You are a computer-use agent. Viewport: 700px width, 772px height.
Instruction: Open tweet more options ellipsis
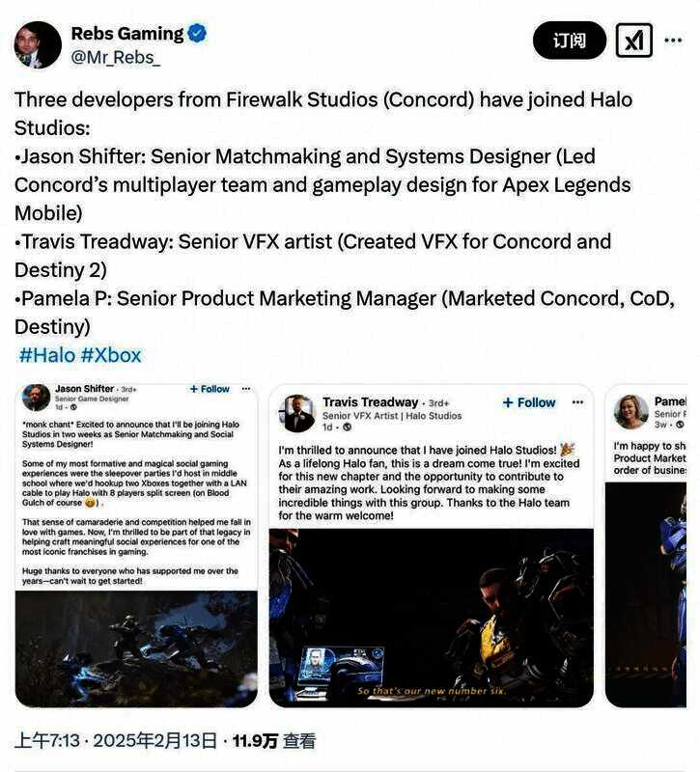click(673, 40)
